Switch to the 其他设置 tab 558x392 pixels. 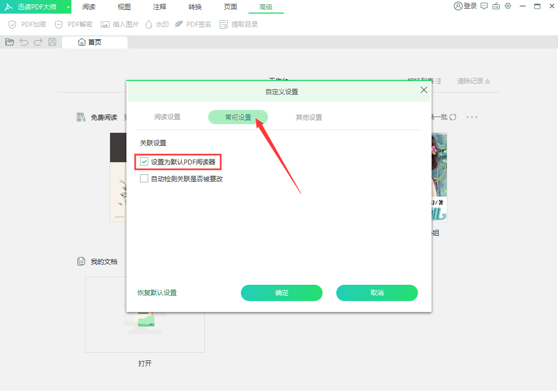(x=308, y=117)
